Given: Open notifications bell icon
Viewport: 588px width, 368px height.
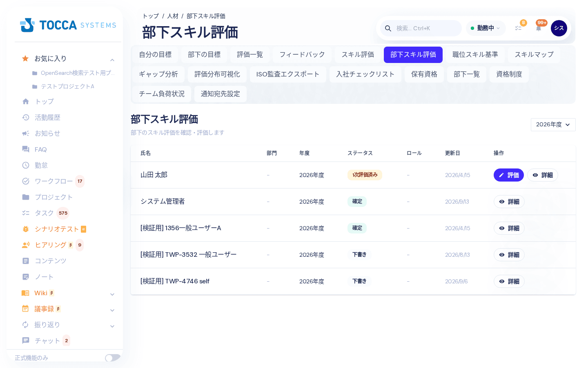Looking at the screenshot, I should 539,28.
